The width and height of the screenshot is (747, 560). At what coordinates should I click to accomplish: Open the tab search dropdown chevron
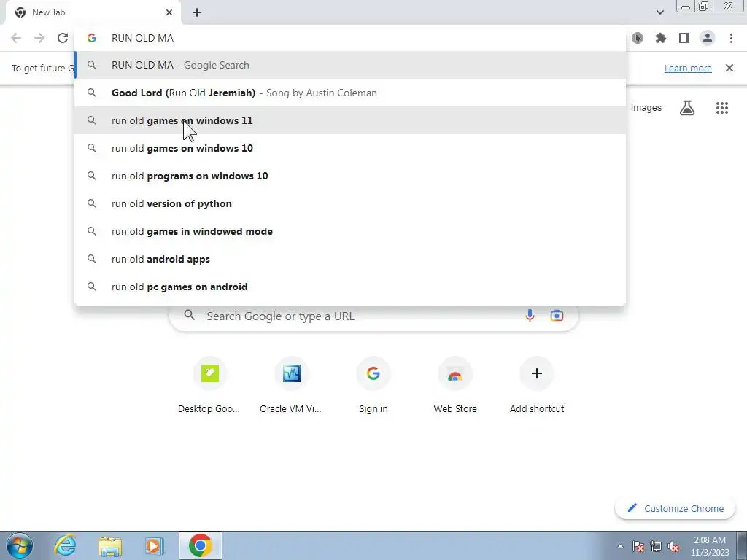point(659,12)
